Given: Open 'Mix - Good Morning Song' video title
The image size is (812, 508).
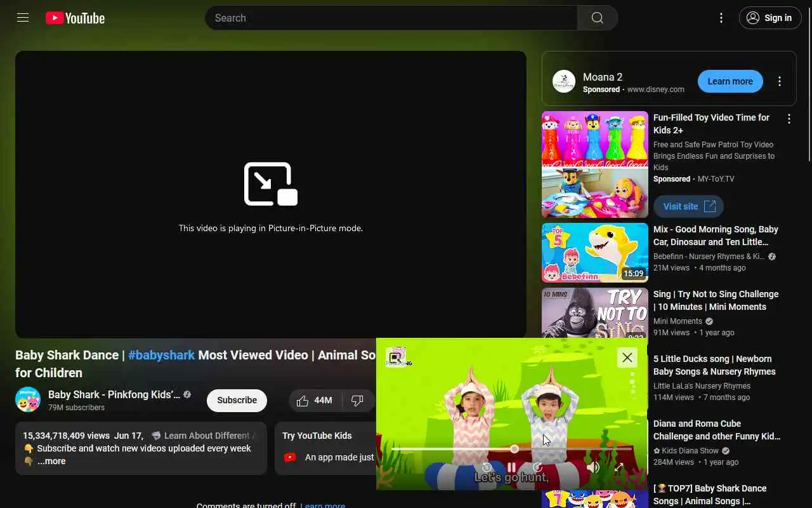Looking at the screenshot, I should point(716,236).
